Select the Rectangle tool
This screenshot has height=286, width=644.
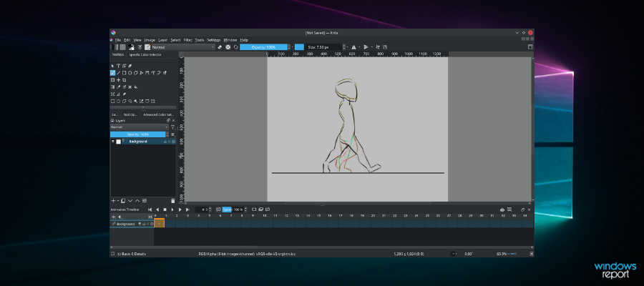pyautogui.click(x=124, y=73)
